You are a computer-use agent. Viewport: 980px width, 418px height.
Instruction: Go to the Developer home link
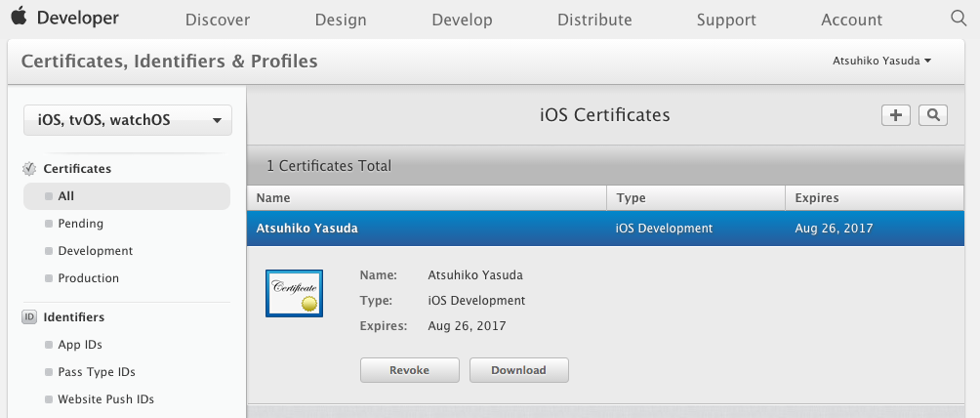[77, 19]
